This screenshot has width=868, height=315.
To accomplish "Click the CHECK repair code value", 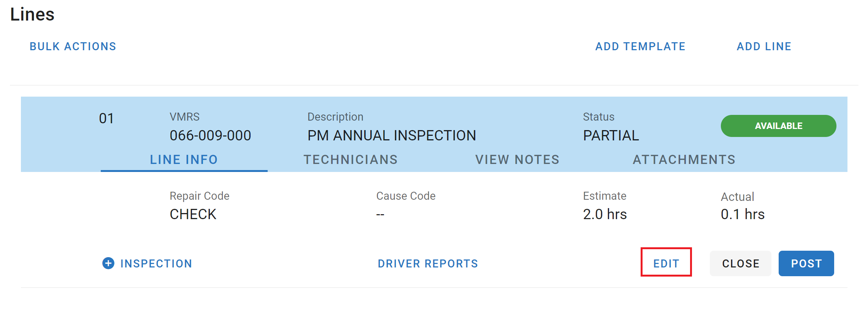I will point(193,215).
